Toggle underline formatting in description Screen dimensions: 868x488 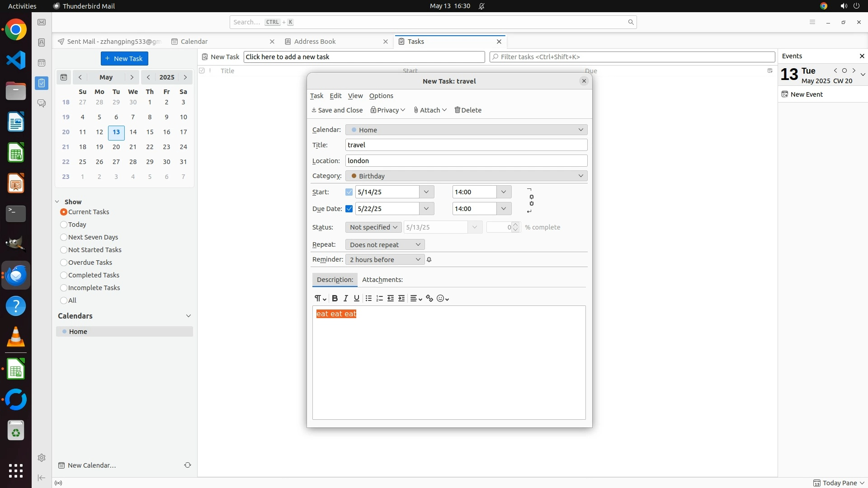[357, 298]
